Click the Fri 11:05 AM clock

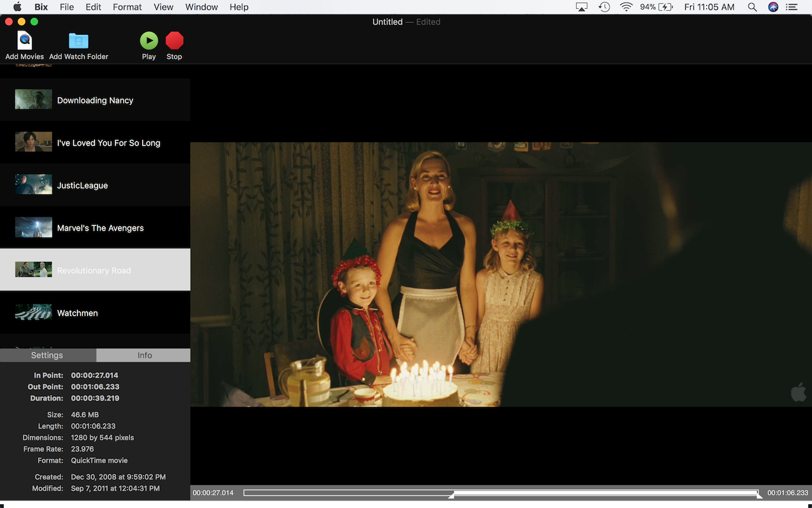pyautogui.click(x=709, y=7)
